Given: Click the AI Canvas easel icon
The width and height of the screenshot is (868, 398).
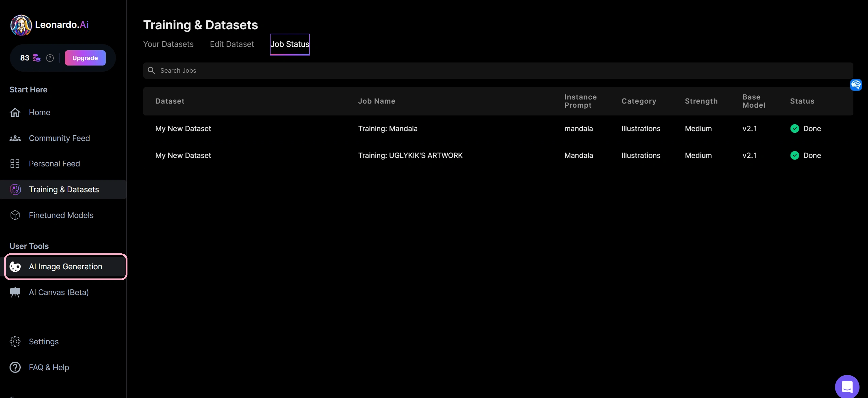Looking at the screenshot, I should point(15,292).
